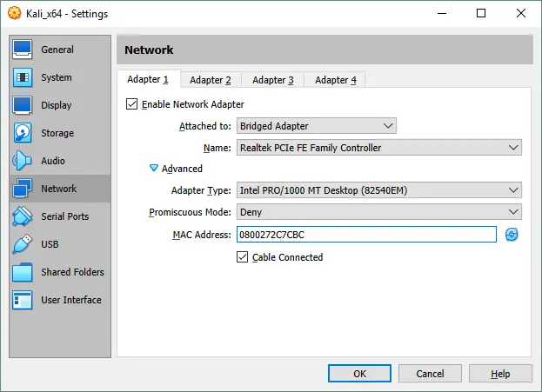Select the Storage label in sidebar
The image size is (542, 392).
[57, 133]
